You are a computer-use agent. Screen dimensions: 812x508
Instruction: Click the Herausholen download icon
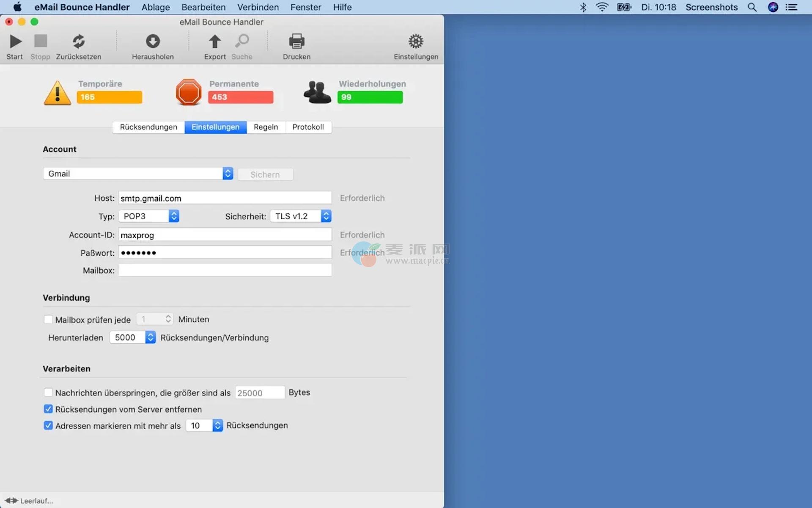153,41
